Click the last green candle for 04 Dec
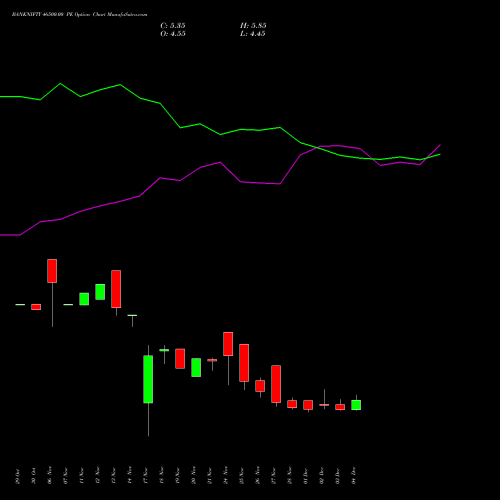500x500 pixels. [356, 405]
